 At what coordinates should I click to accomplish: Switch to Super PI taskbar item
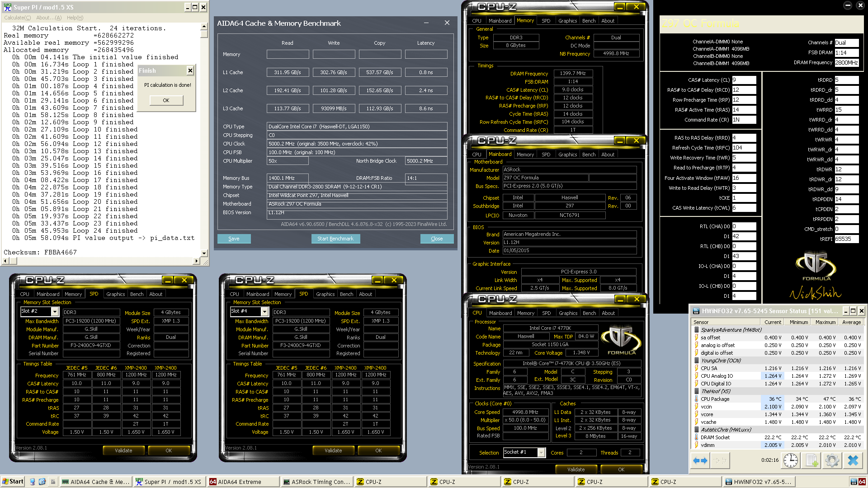[x=170, y=482]
